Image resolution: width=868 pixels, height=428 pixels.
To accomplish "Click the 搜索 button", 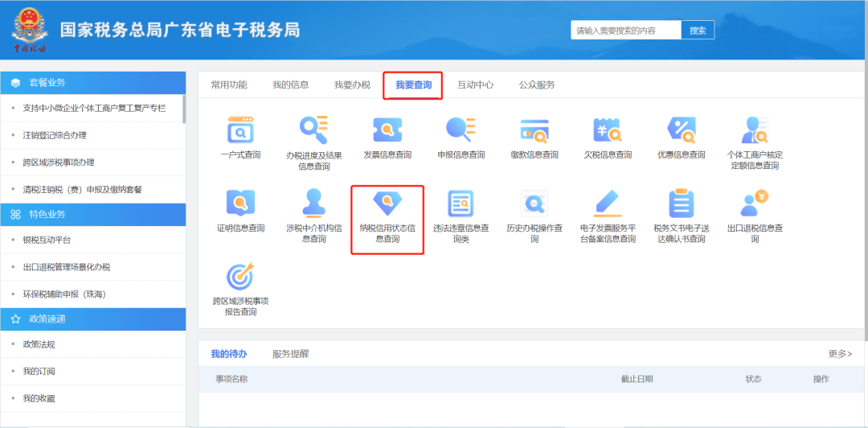I will 698,30.
